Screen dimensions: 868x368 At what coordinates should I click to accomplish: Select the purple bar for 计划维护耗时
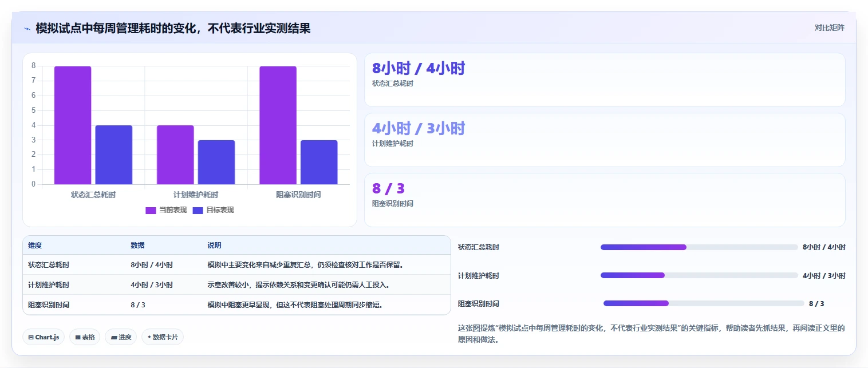[175, 155]
